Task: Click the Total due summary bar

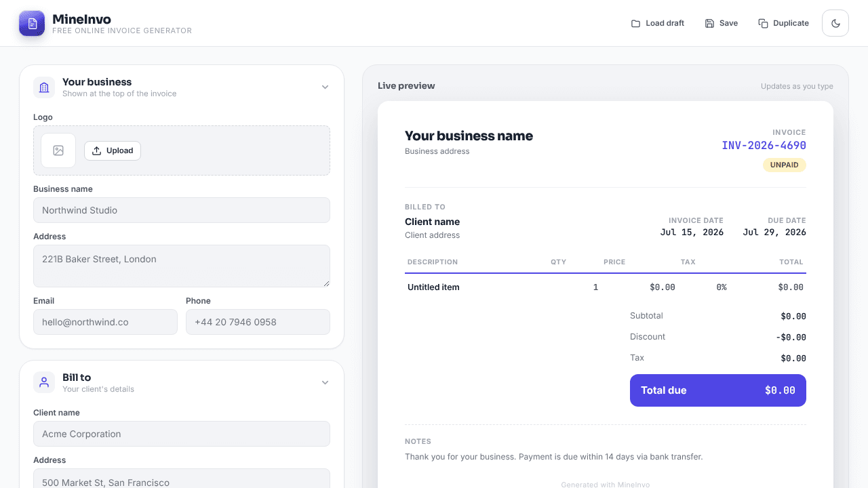Action: pos(718,390)
